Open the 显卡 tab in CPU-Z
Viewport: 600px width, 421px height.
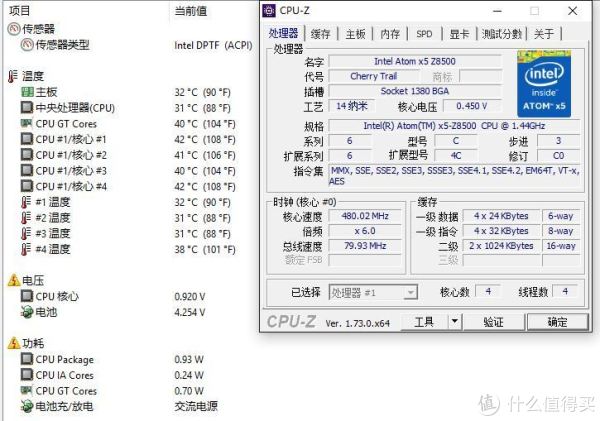(x=459, y=34)
